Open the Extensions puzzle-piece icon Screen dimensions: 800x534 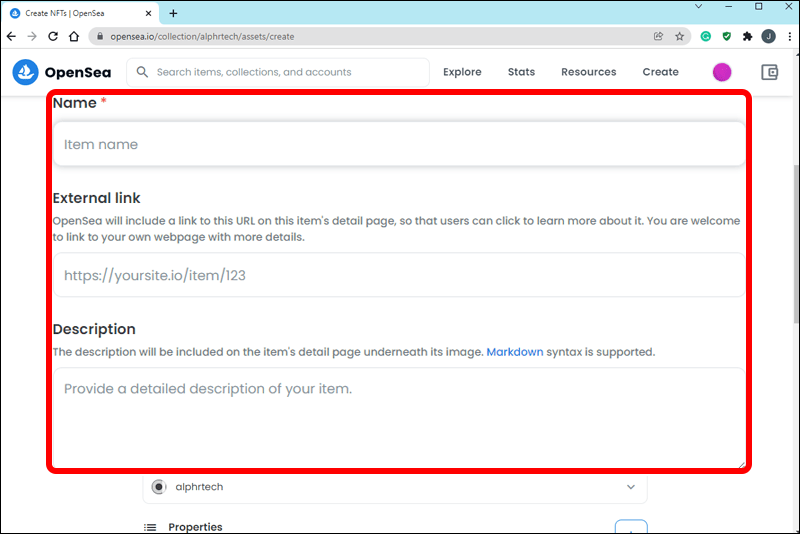coord(747,36)
